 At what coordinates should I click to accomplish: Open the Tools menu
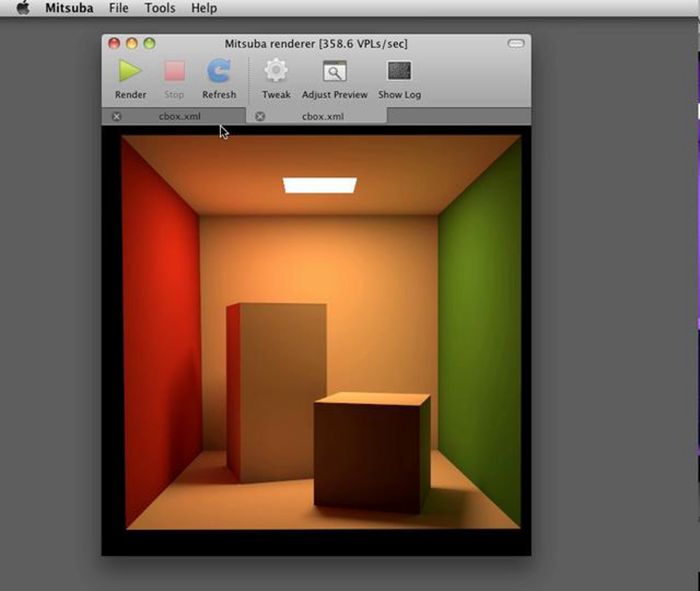(160, 8)
